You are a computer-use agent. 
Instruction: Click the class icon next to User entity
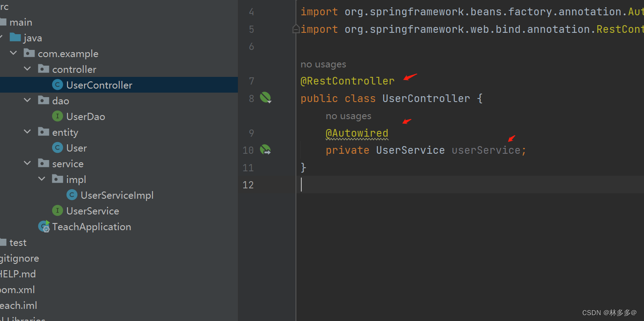pos(57,147)
